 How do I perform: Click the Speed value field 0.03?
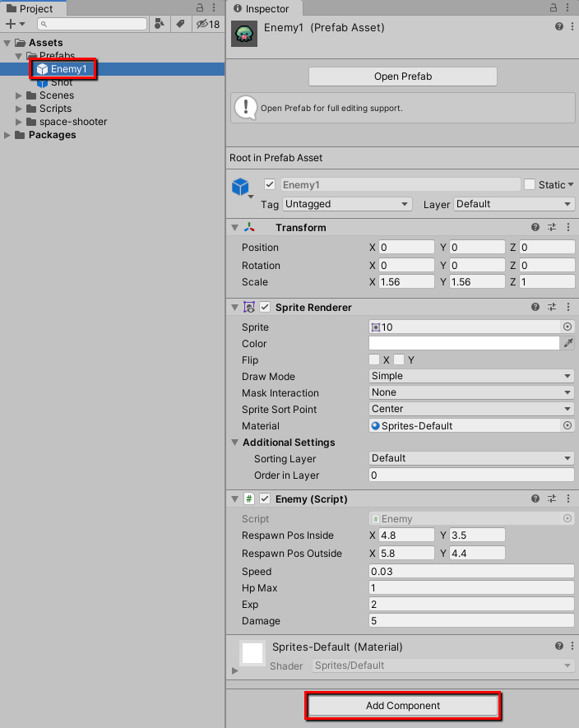pos(471,571)
